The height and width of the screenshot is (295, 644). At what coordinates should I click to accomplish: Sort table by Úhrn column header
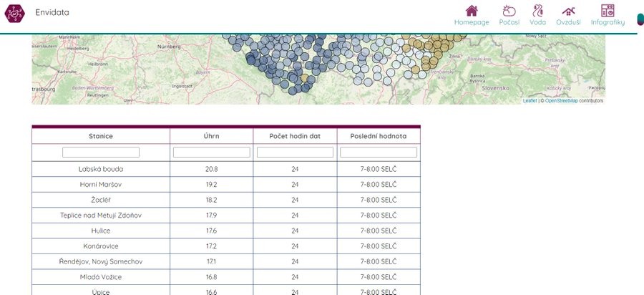211,136
